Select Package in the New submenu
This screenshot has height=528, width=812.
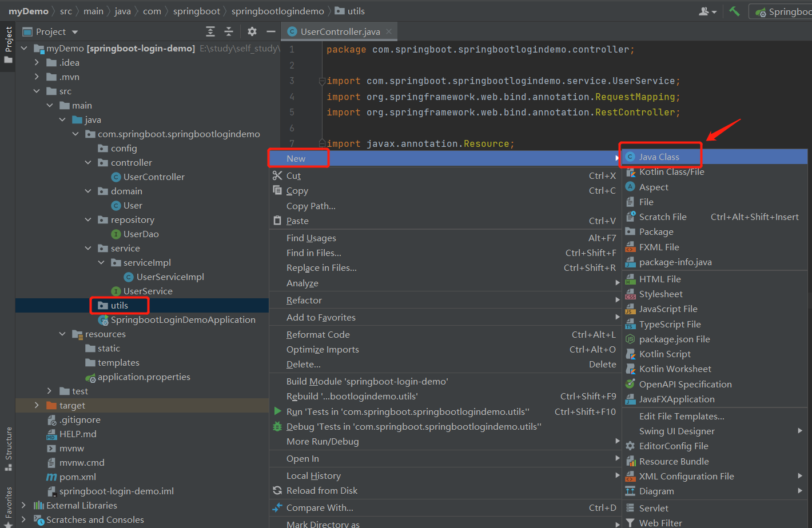point(715,231)
